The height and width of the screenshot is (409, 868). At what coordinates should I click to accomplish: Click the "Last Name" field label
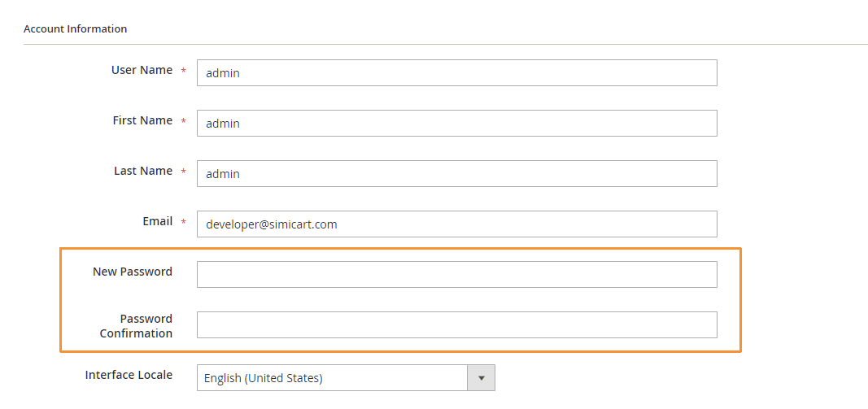[143, 171]
